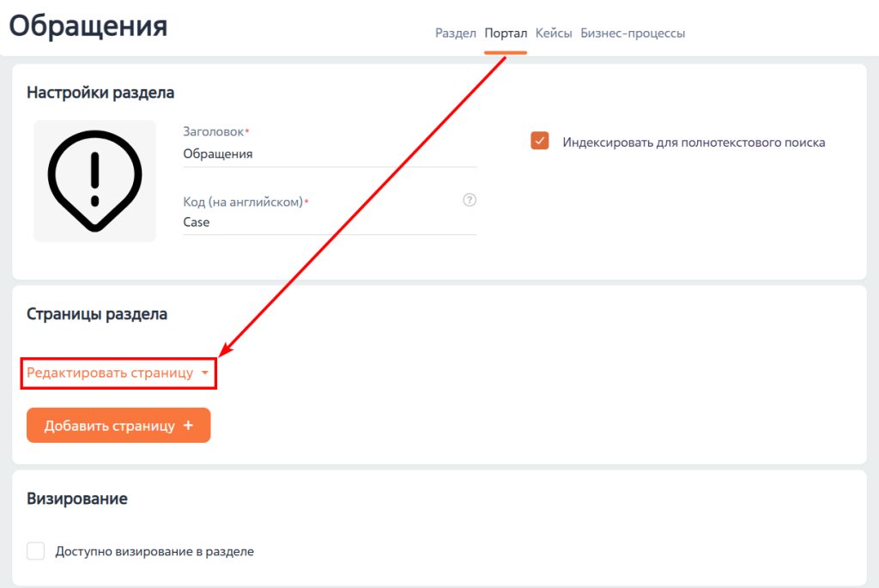
Task: Focus the Заголовок field with Обращения
Action: [330, 155]
